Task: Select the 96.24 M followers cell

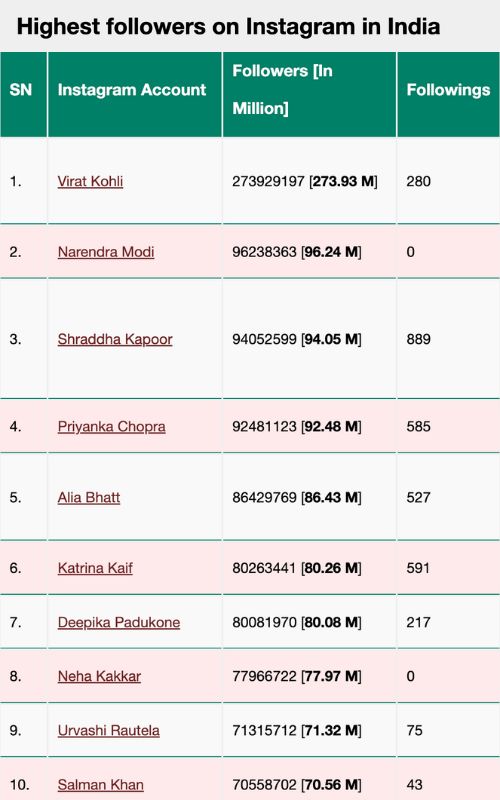Action: (x=309, y=252)
